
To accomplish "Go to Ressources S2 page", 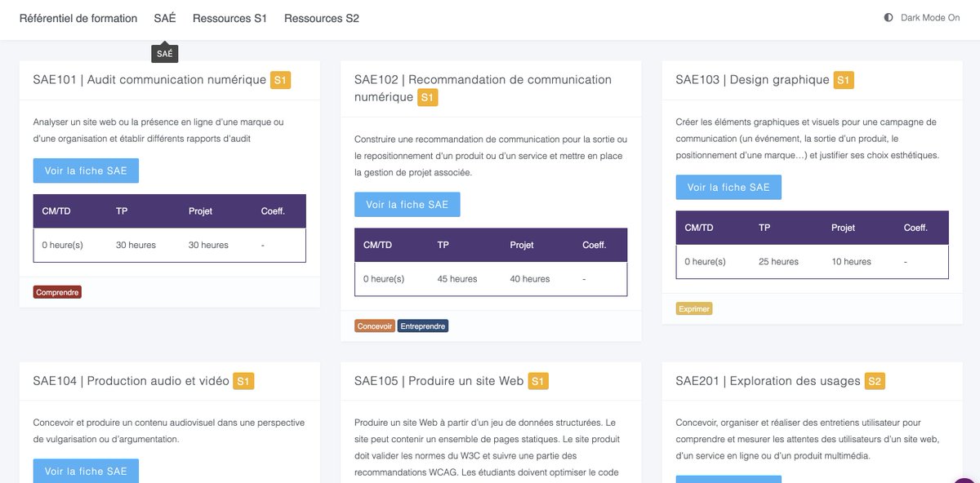I will [x=322, y=18].
